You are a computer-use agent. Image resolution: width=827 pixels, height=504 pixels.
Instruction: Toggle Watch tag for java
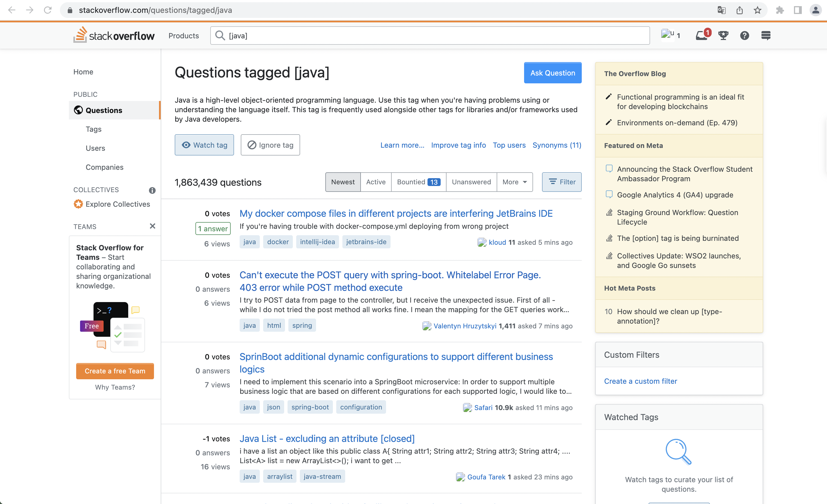click(x=204, y=145)
